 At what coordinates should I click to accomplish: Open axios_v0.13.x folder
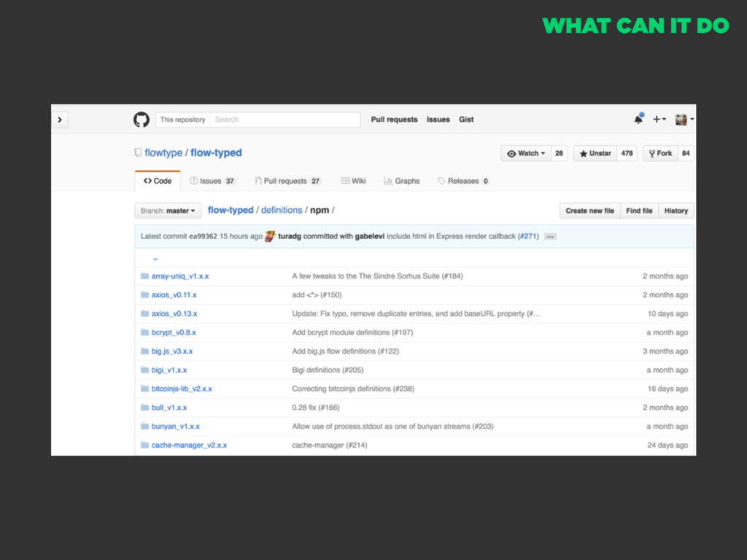(x=174, y=314)
